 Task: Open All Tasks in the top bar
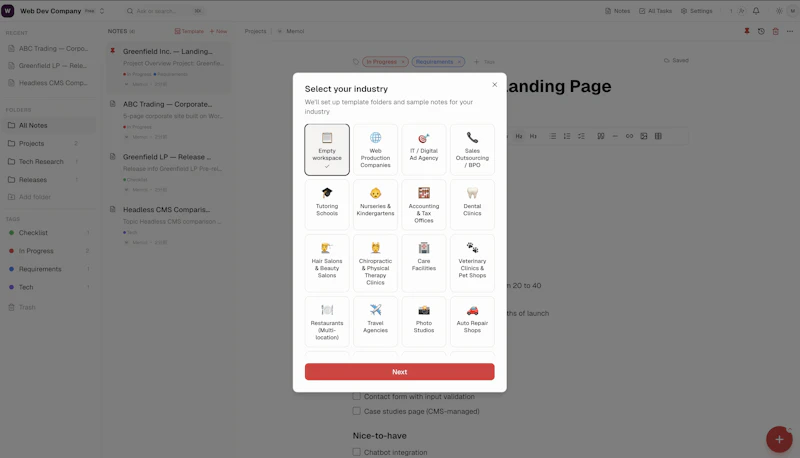pyautogui.click(x=656, y=11)
